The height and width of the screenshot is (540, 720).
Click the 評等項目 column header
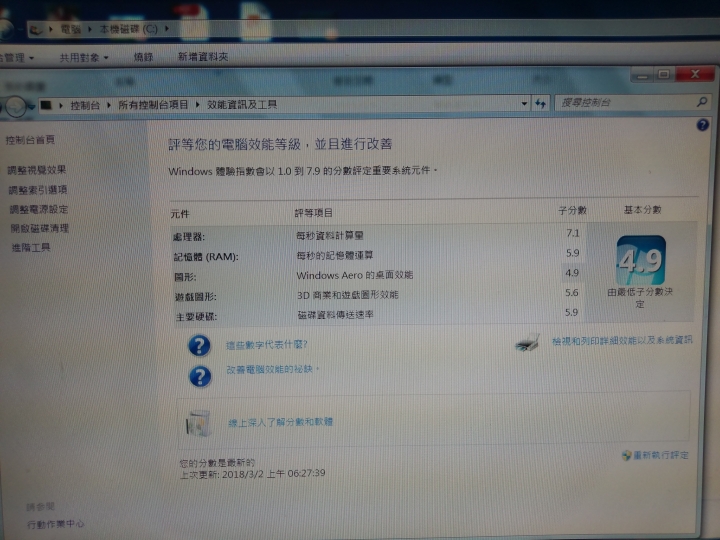click(x=314, y=213)
